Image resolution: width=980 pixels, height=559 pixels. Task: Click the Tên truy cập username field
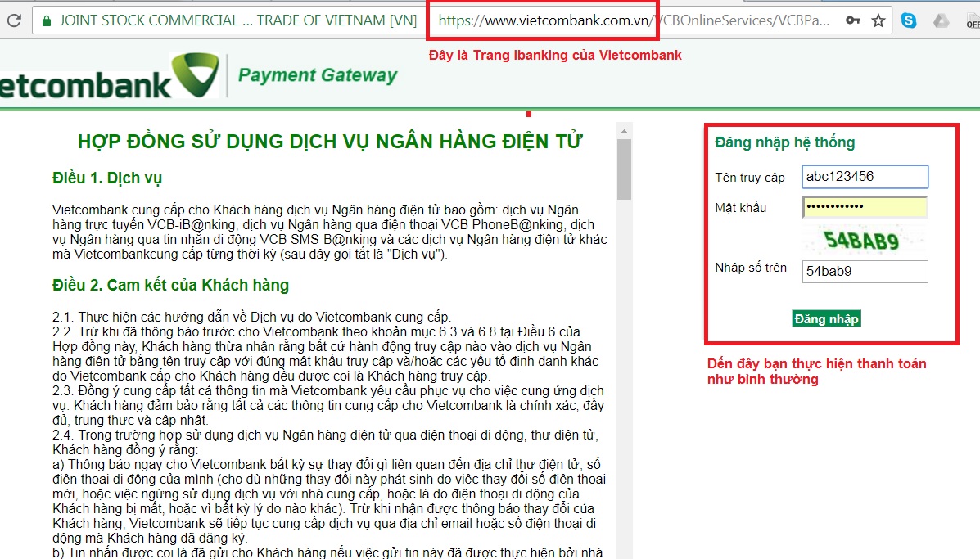coord(865,177)
